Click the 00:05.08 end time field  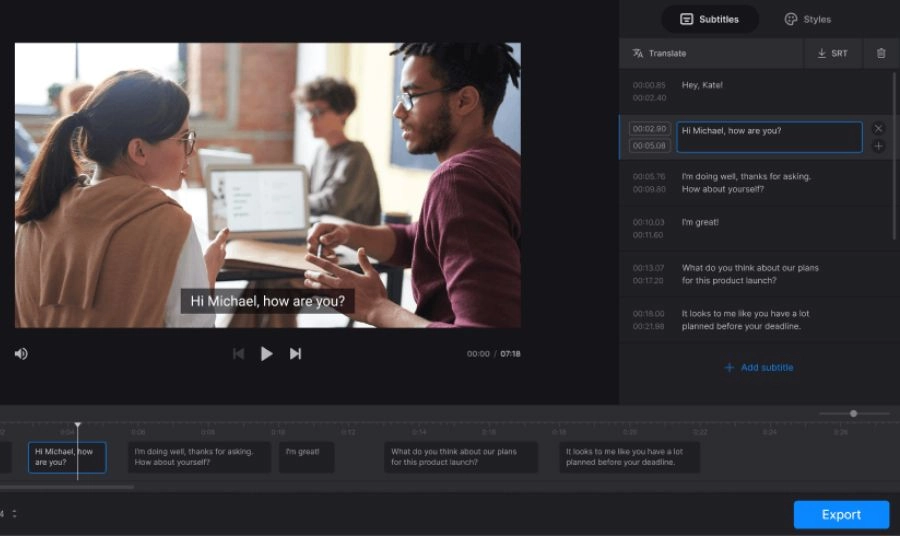[649, 146]
